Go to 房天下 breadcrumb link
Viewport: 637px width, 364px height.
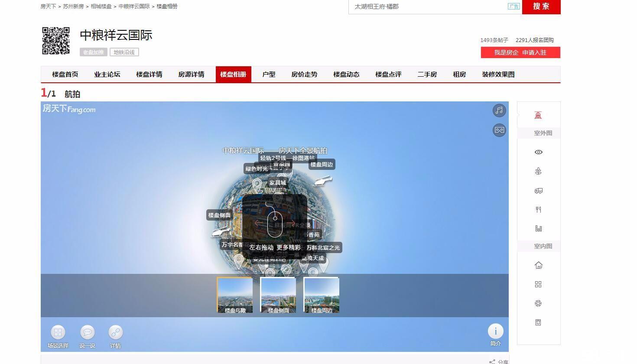point(48,6)
